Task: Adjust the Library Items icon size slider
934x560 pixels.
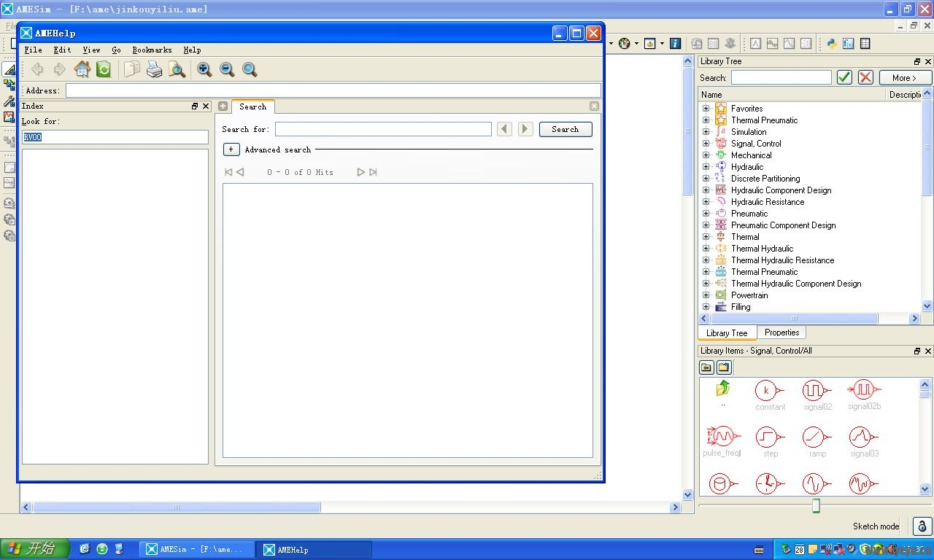Action: pyautogui.click(x=816, y=505)
